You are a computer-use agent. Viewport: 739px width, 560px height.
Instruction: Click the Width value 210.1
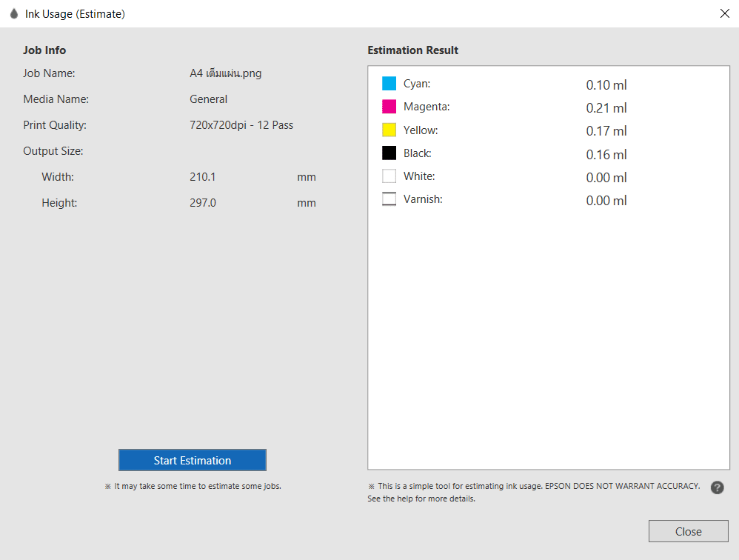203,177
